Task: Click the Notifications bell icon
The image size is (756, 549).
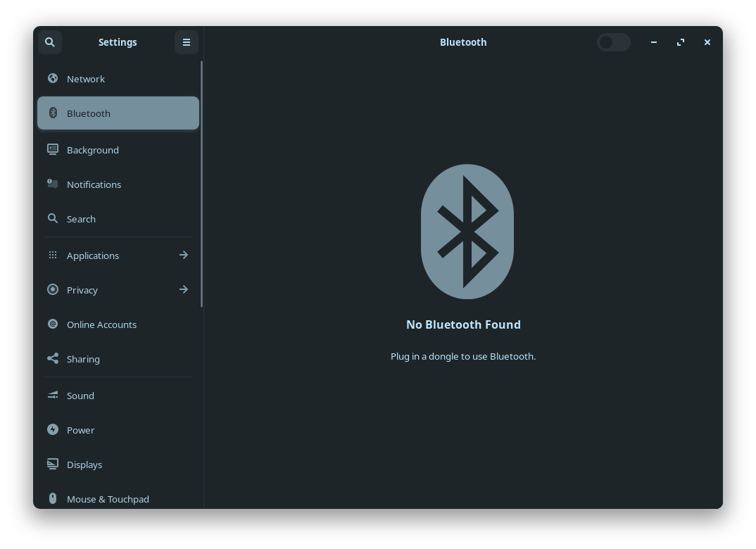Action: (x=53, y=184)
